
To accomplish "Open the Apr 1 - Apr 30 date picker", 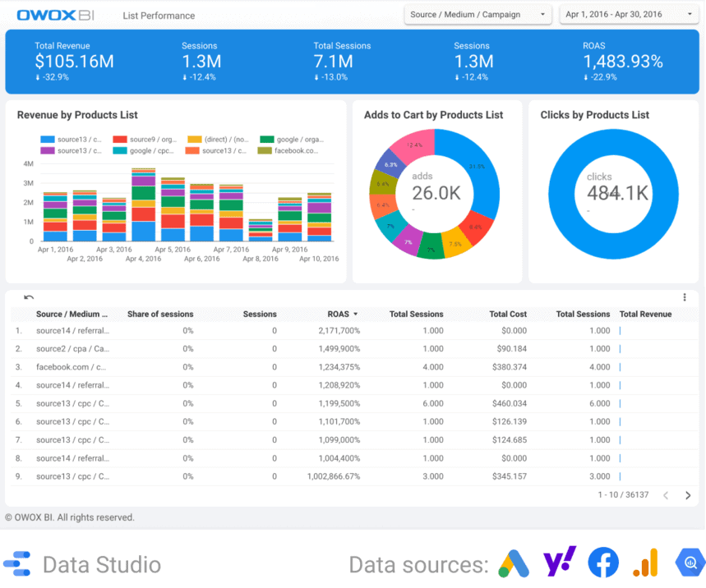I will click(x=629, y=14).
